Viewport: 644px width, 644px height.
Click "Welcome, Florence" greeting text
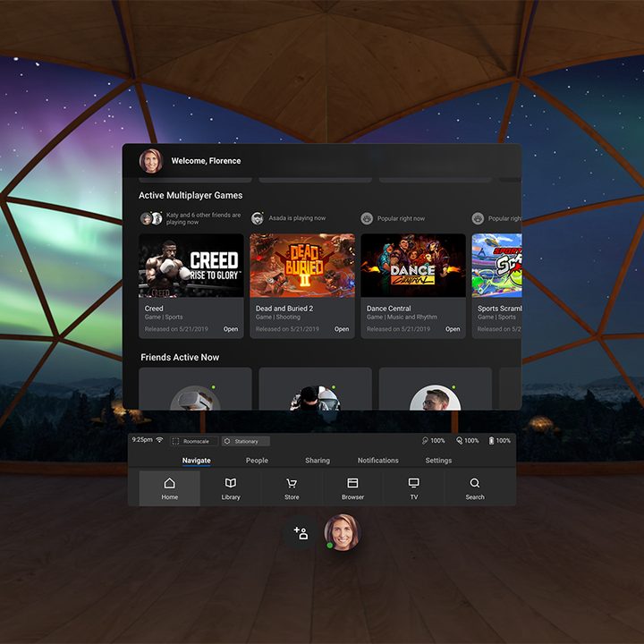206,161
